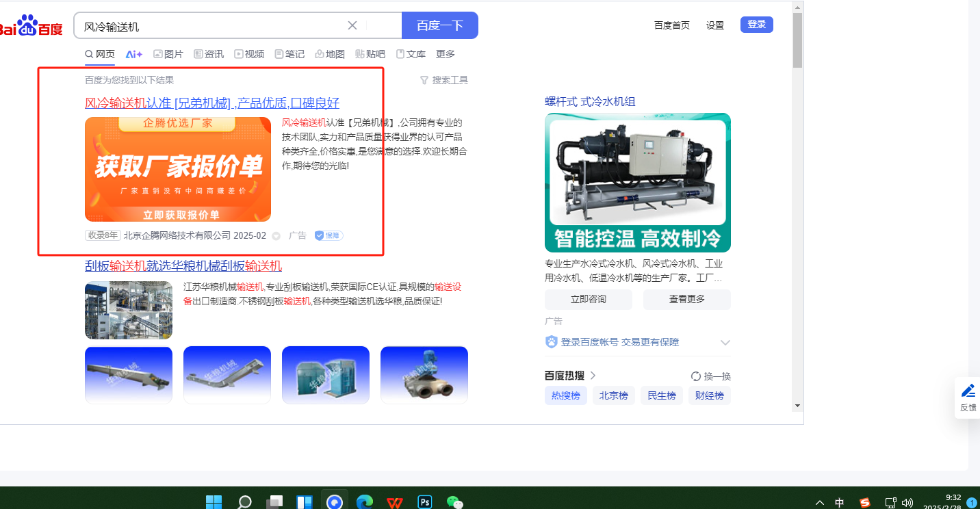The width and height of the screenshot is (980, 509).
Task: Open the 反馈 feedback pencil icon
Action: click(x=968, y=391)
